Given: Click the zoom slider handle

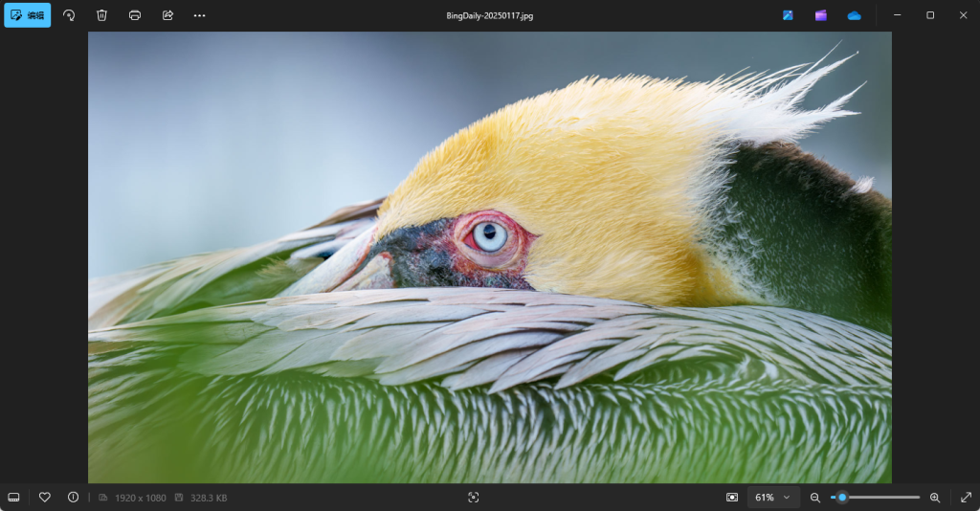Looking at the screenshot, I should coord(842,498).
